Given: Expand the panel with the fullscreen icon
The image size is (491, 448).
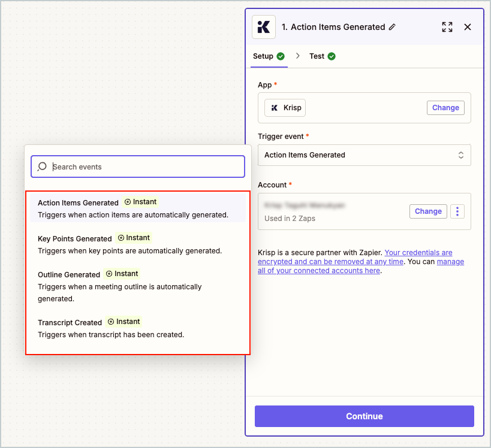Looking at the screenshot, I should tap(447, 27).
